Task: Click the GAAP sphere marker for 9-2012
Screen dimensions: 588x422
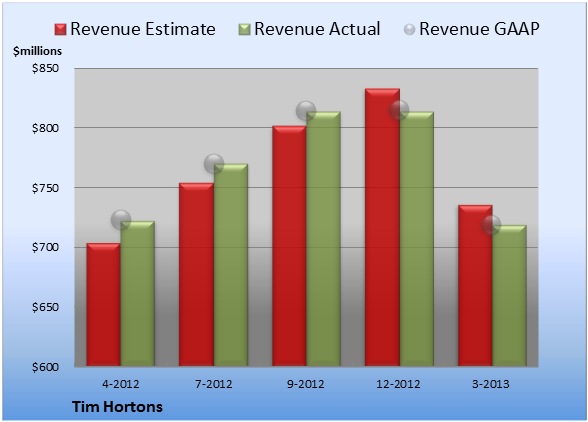Action: click(x=306, y=111)
